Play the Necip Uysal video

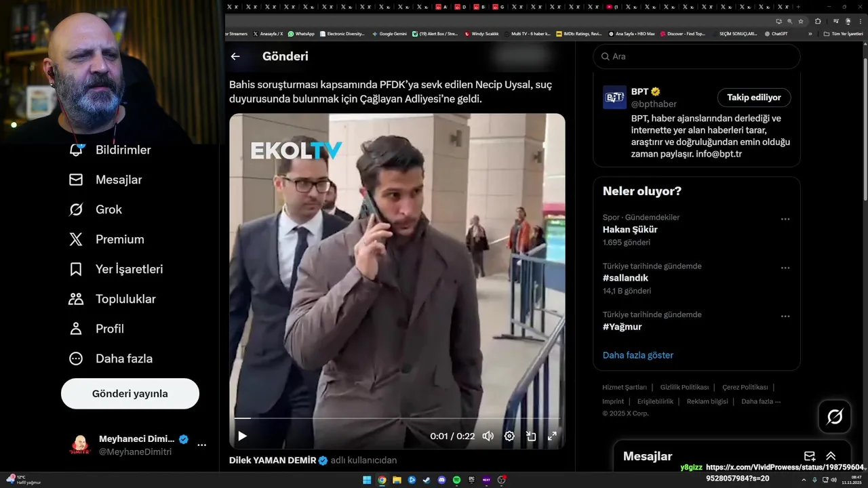coord(242,436)
